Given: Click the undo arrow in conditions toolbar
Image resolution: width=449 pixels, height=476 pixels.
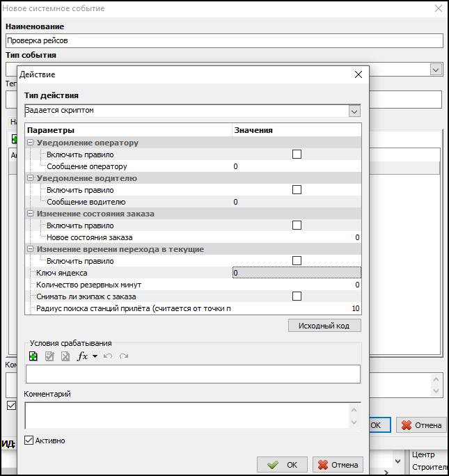Looking at the screenshot, I should pyautogui.click(x=108, y=356).
